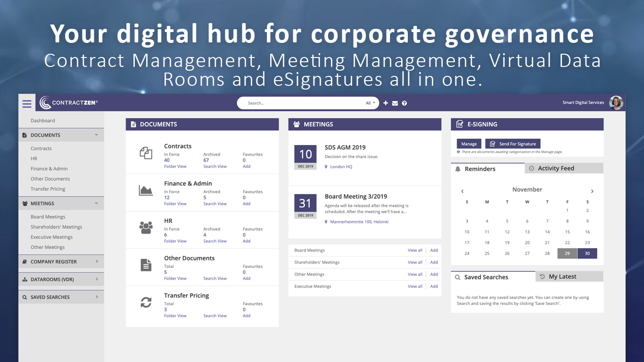Switch to the My Latest tab

[570, 277]
